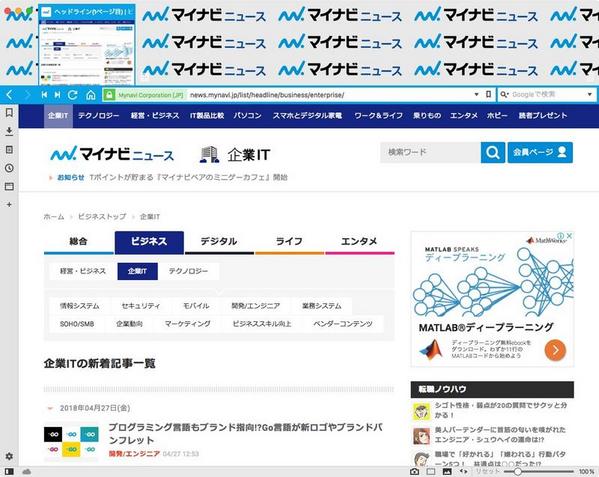Open the Go logo article thumbnail
Image resolution: width=599 pixels, height=477 pixels.
[71, 442]
